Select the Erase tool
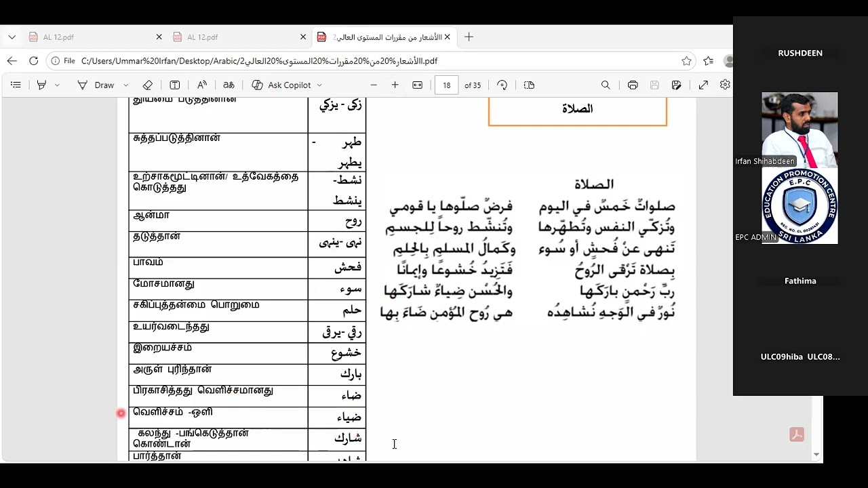868x488 pixels. pyautogui.click(x=147, y=85)
